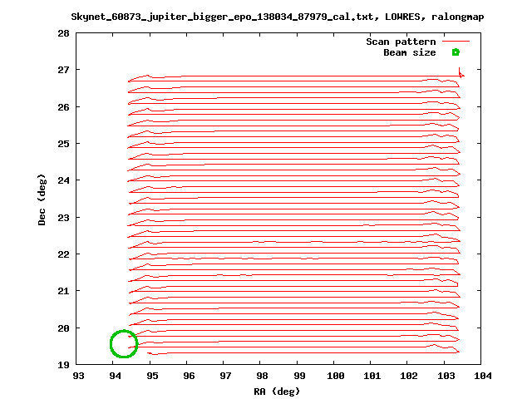This screenshot has width=532, height=399.
Task: Click the x-axis tick label 103
Action: [x=446, y=376]
